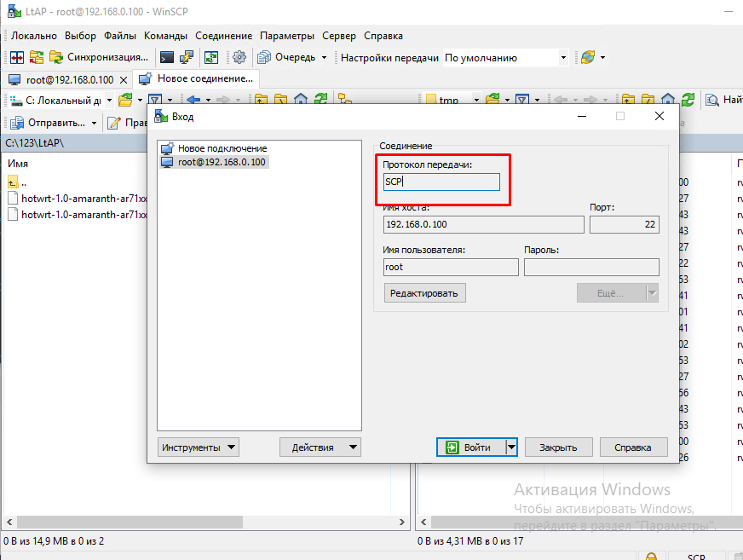Click the edit file pencil icon
Image resolution: width=743 pixels, height=560 pixels.
tap(114, 123)
